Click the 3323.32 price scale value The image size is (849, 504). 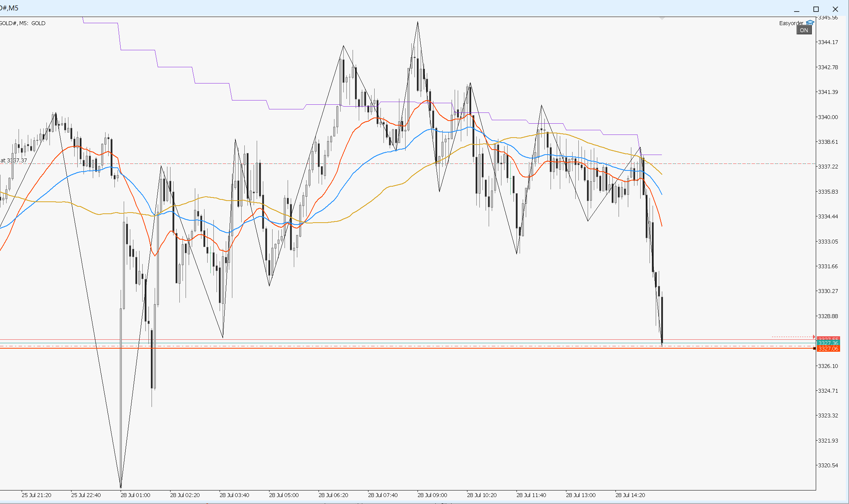click(x=828, y=415)
